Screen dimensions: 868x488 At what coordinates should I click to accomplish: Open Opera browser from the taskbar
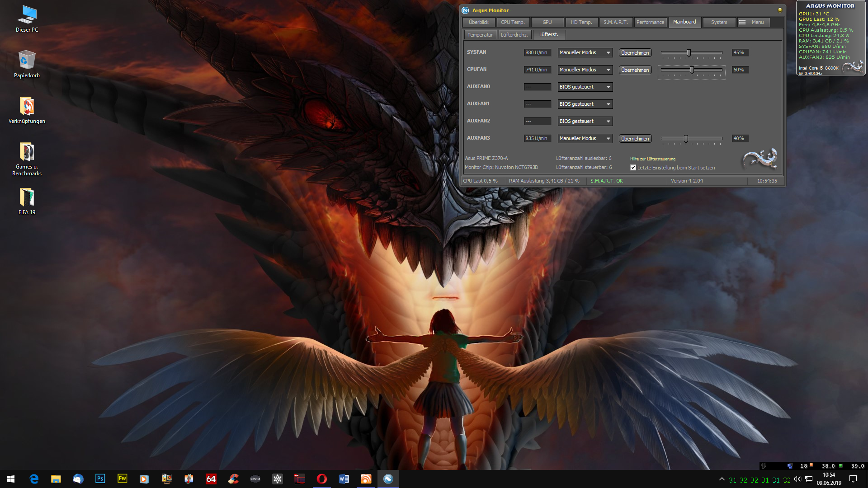coord(322,479)
